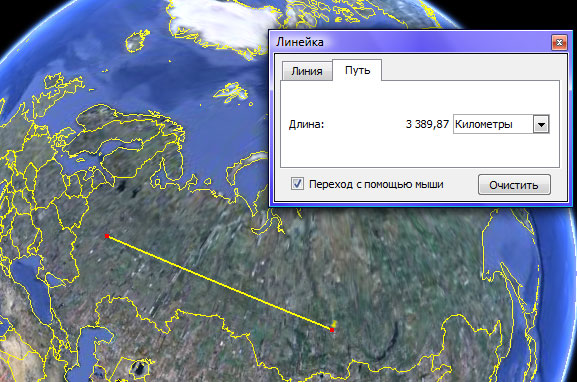The height and width of the screenshot is (382, 577).
Task: Click the red end point of the path
Action: click(x=332, y=330)
